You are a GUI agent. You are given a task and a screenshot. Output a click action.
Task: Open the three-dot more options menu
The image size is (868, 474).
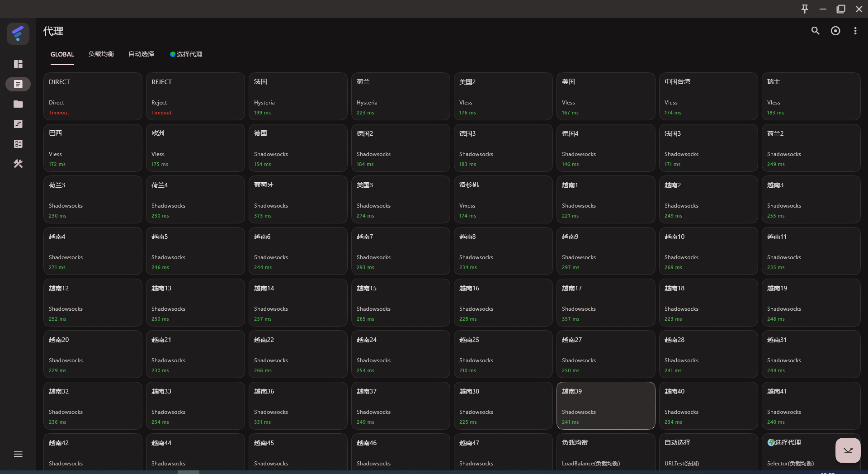pyautogui.click(x=855, y=31)
